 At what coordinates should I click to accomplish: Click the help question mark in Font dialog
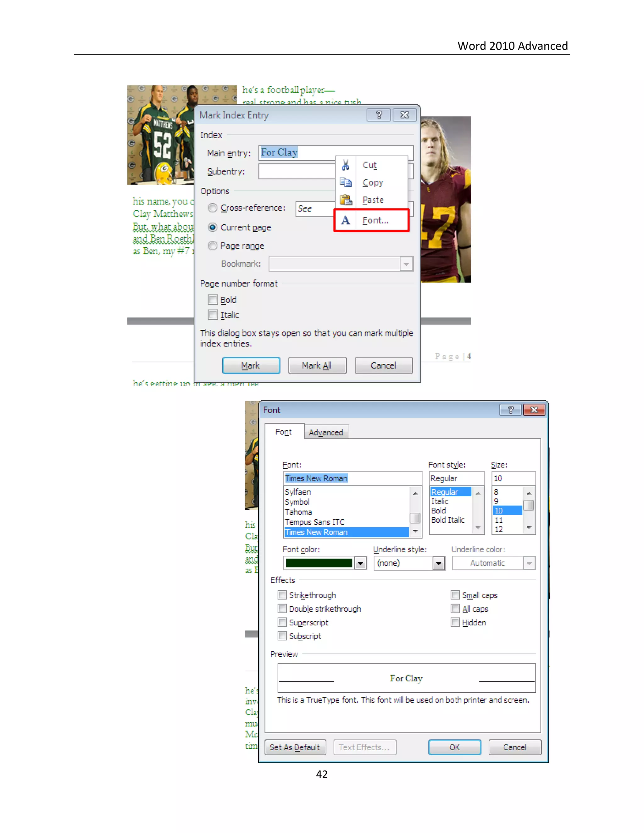coord(510,410)
